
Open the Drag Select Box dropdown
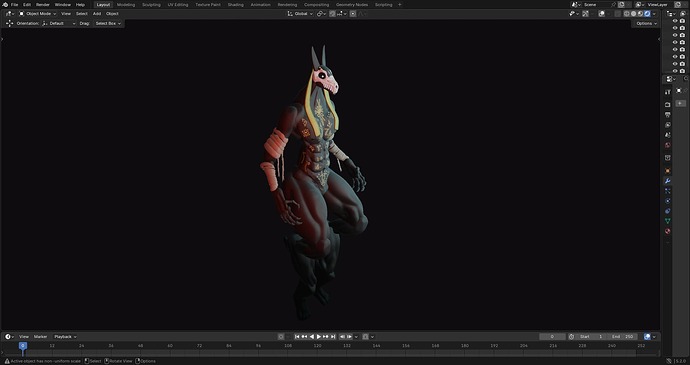pyautogui.click(x=107, y=23)
